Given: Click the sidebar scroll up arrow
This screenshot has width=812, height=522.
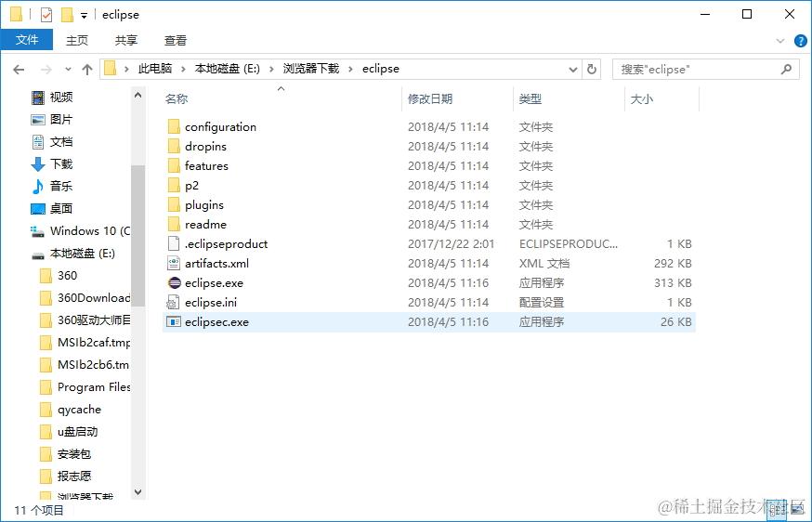Looking at the screenshot, I should (x=138, y=95).
